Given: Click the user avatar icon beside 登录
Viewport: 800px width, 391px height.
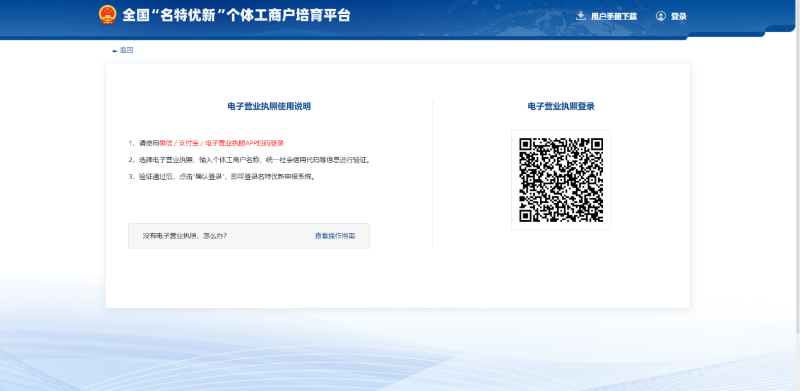Looking at the screenshot, I should [661, 16].
